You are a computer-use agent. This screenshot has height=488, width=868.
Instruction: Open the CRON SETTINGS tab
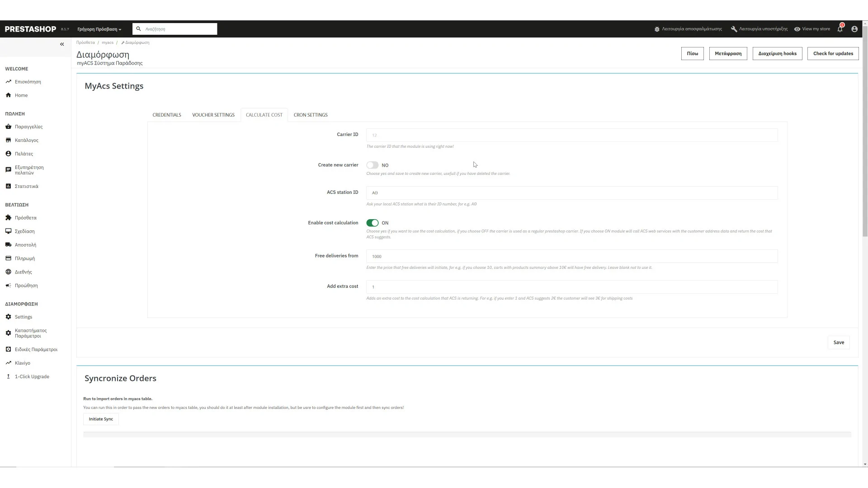311,115
